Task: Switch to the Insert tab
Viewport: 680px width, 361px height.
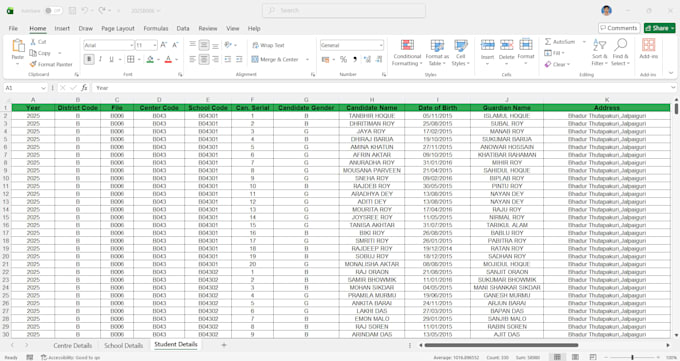Action: [62, 28]
